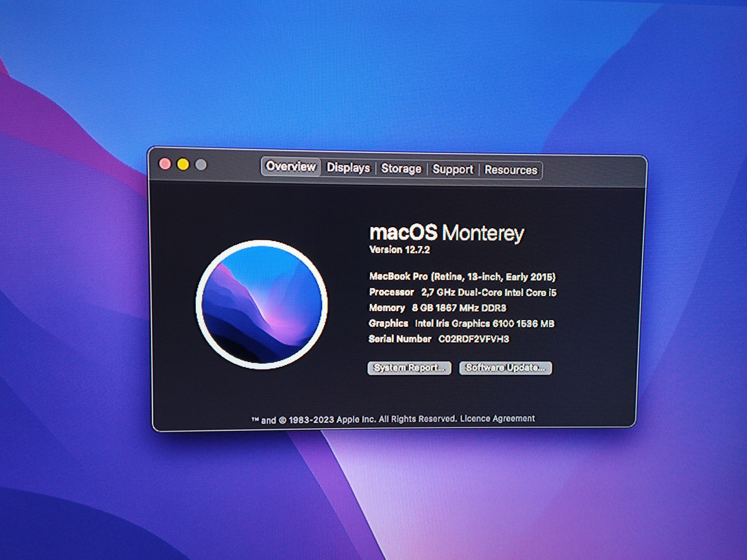Click the greyed-out zoom window button
This screenshot has height=560, width=747.
(201, 165)
